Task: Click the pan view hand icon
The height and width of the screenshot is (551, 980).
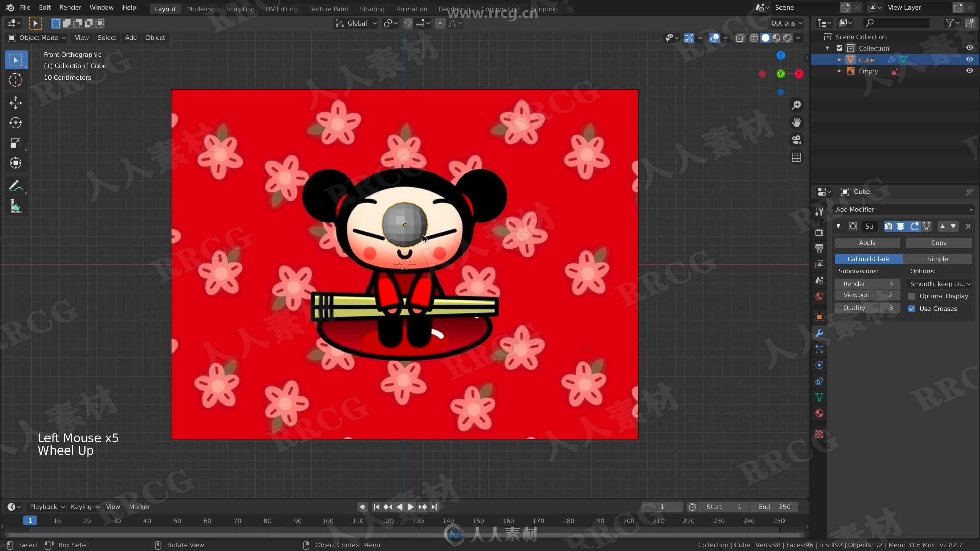Action: pyautogui.click(x=796, y=122)
